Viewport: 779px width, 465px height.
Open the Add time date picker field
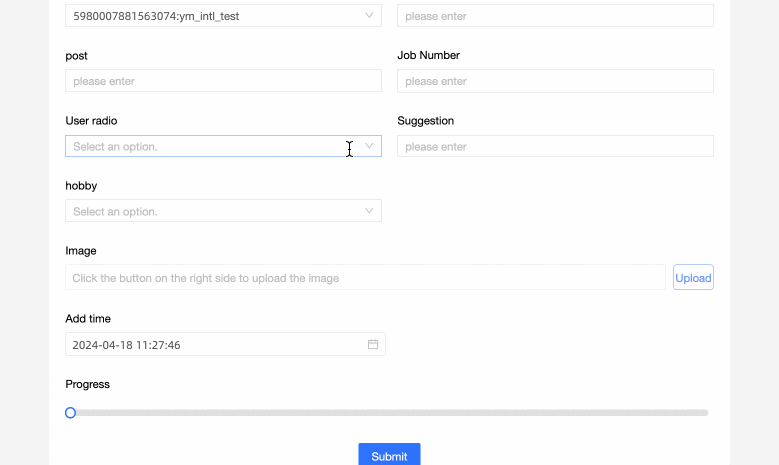click(x=215, y=345)
